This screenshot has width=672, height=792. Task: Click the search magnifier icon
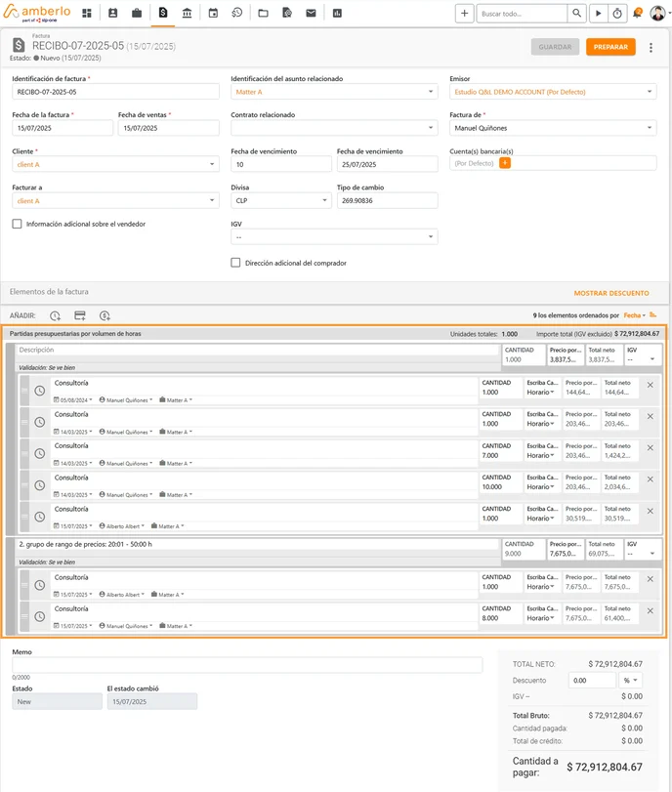pyautogui.click(x=576, y=14)
